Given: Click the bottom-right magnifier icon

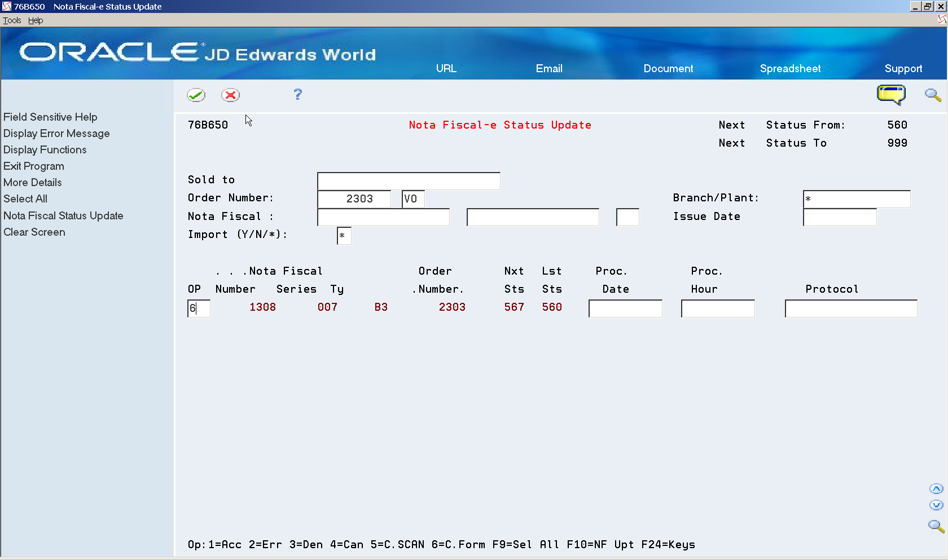Looking at the screenshot, I should tap(936, 526).
